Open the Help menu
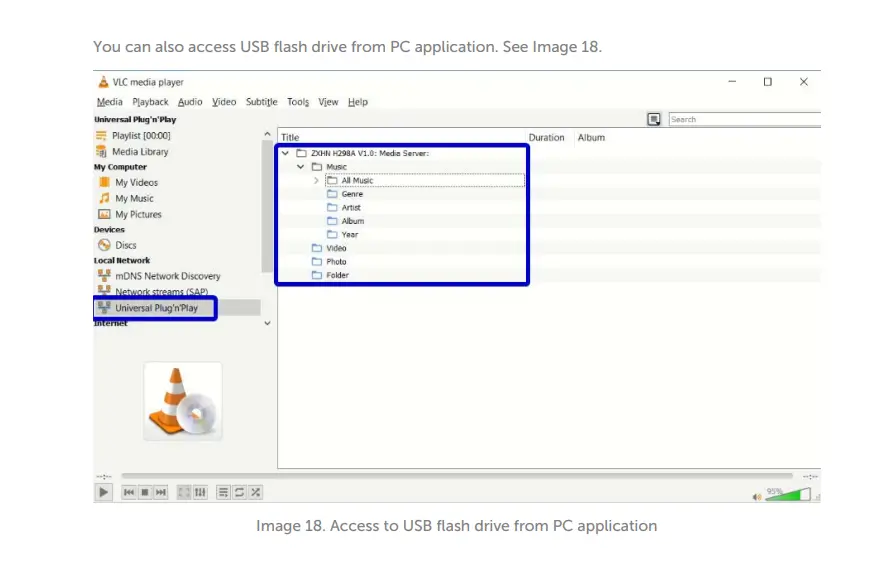This screenshot has width=882, height=568. point(358,102)
